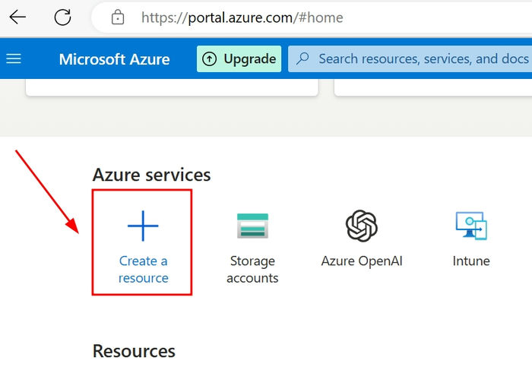
Task: Click the plus icon for Create a resource
Action: coord(143,226)
